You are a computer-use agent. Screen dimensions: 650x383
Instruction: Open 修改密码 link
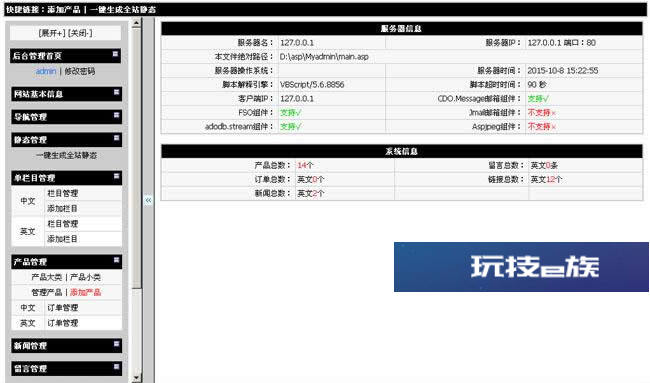tap(80, 71)
